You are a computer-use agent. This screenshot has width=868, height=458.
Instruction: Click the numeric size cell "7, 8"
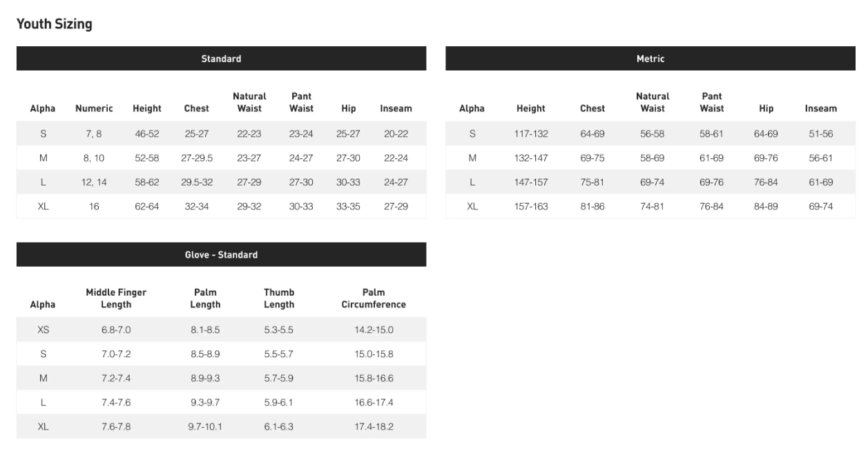click(x=94, y=134)
